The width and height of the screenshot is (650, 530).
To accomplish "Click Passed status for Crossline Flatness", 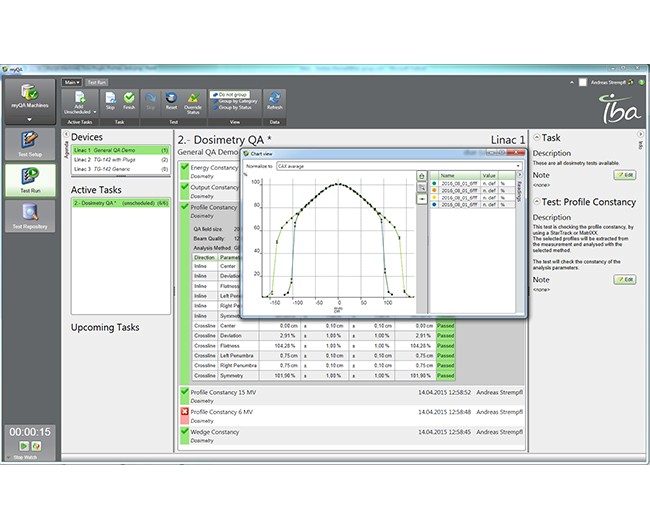I will (x=446, y=346).
